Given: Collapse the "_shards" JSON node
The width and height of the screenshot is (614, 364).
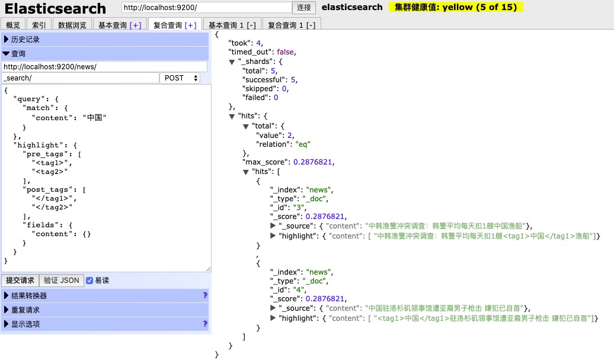Looking at the screenshot, I should pos(232,62).
